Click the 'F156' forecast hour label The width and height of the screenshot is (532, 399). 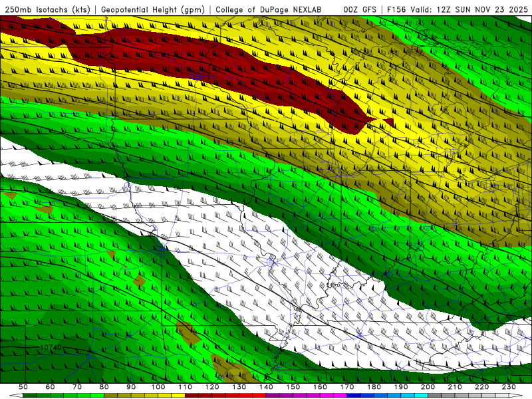397,10
